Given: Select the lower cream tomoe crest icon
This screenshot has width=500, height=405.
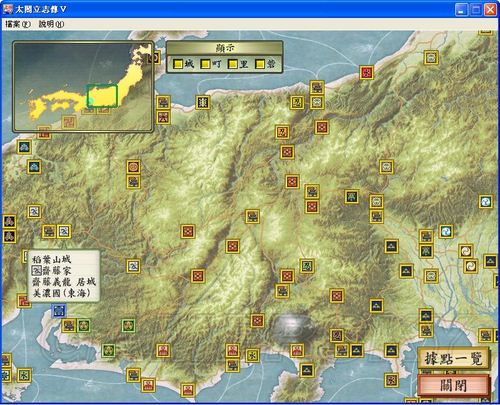Looking at the screenshot, I should tap(471, 266).
